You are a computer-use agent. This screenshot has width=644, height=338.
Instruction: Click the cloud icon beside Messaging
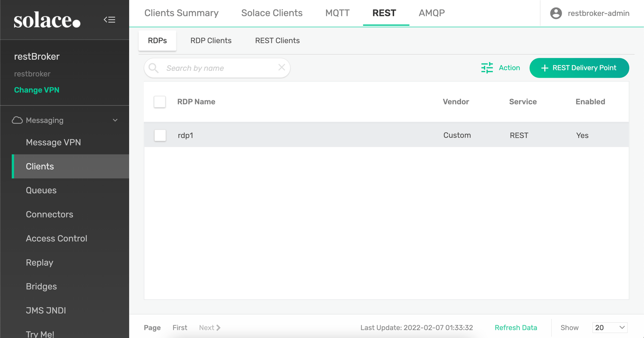[17, 120]
